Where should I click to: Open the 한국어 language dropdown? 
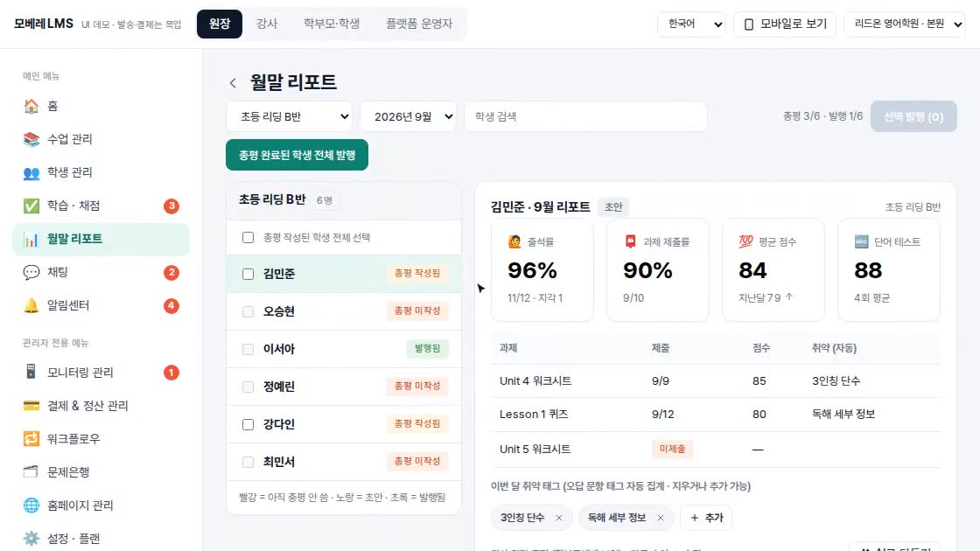[691, 24]
